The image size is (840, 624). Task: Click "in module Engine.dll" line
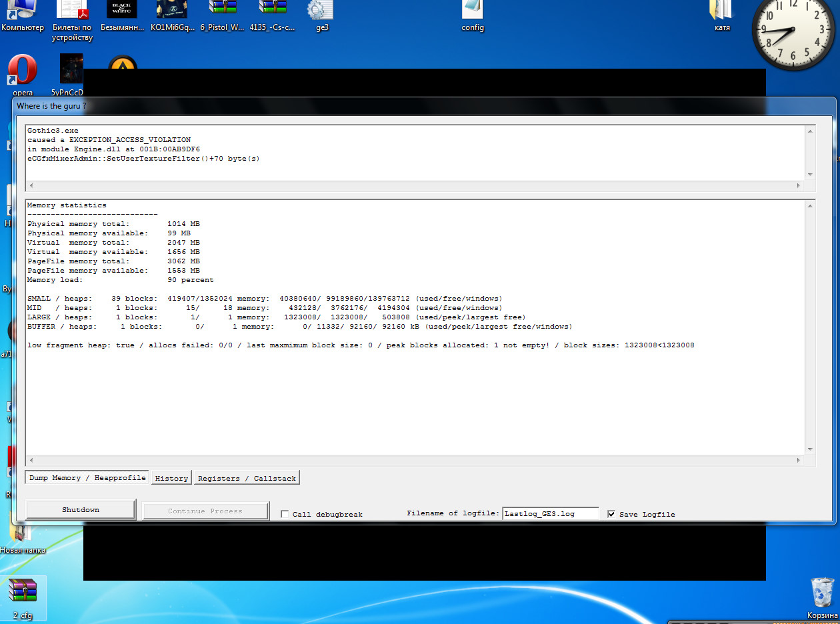(113, 149)
